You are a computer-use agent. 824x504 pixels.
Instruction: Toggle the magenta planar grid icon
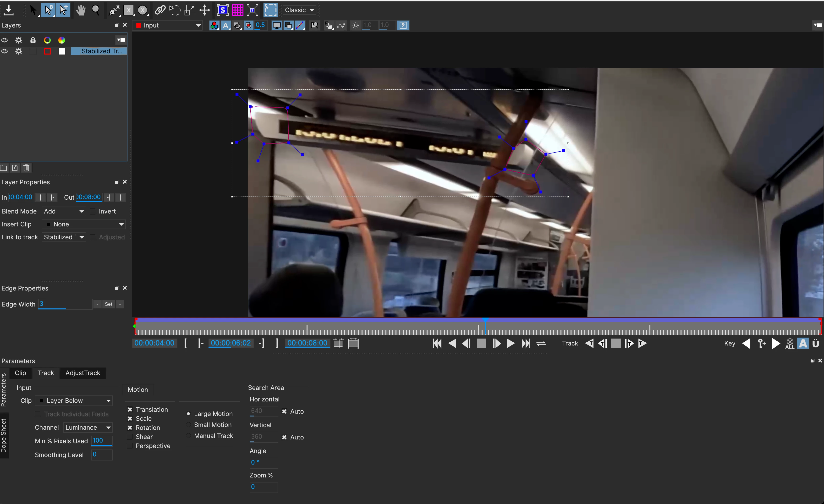pyautogui.click(x=237, y=10)
